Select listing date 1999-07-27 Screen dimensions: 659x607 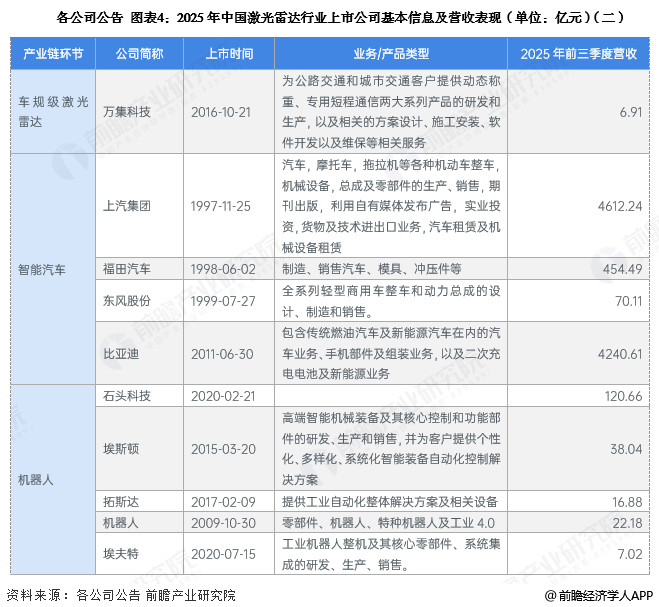pos(223,301)
